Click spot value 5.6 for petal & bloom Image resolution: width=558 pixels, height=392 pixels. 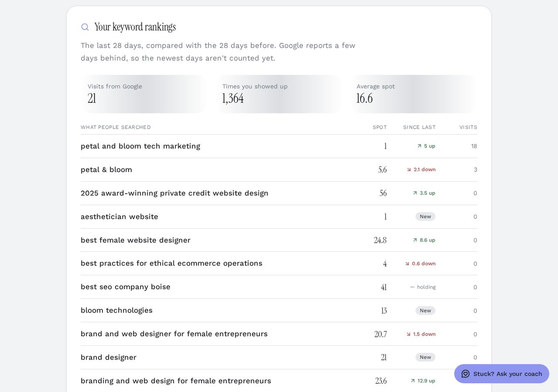coord(382,169)
